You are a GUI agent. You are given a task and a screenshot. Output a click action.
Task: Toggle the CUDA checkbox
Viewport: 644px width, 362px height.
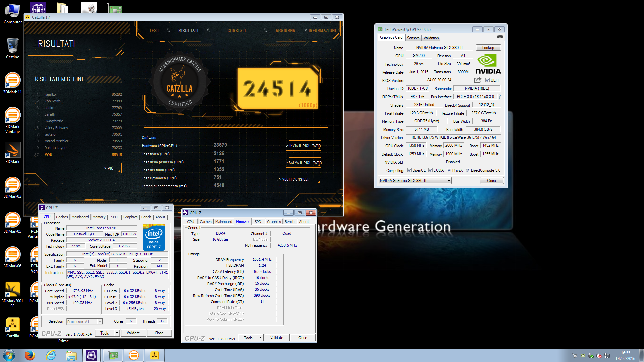(430, 170)
